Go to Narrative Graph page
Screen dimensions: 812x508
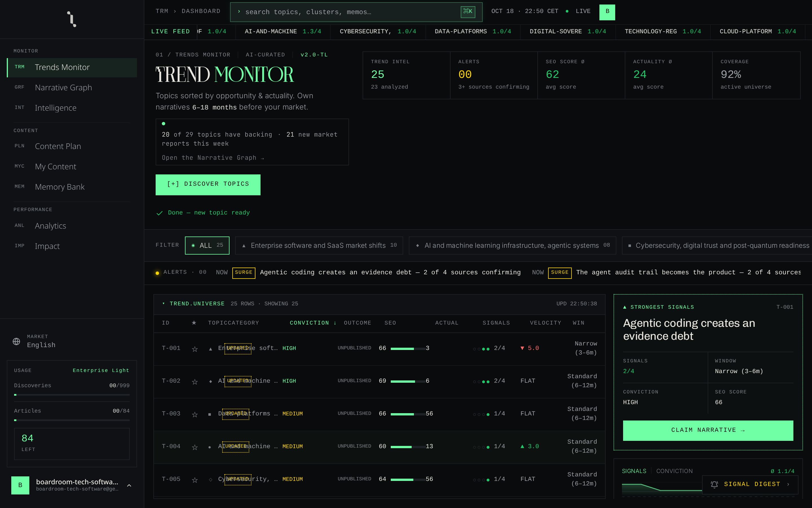pyautogui.click(x=72, y=88)
